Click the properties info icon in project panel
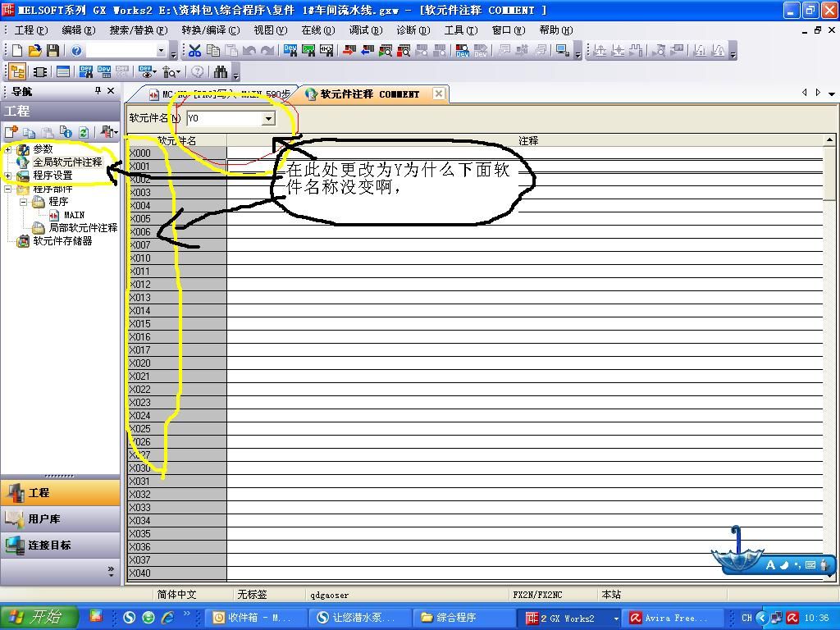Image resolution: width=840 pixels, height=630 pixels. click(66, 132)
